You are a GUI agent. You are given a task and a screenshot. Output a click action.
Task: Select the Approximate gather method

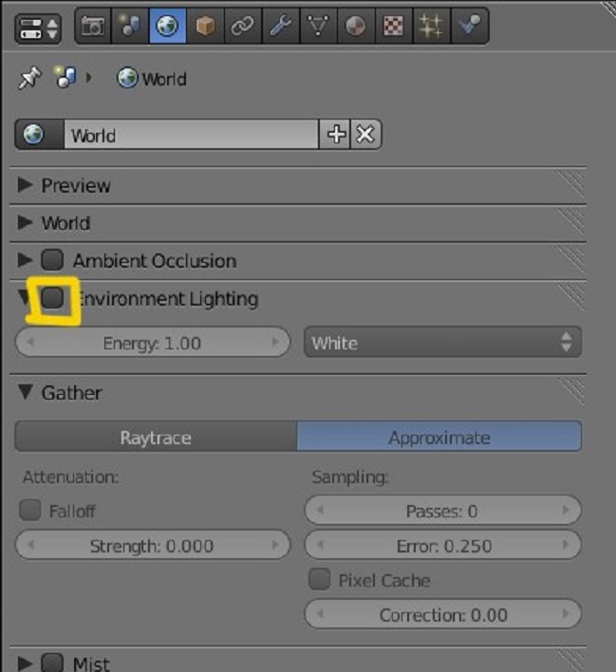tap(439, 438)
